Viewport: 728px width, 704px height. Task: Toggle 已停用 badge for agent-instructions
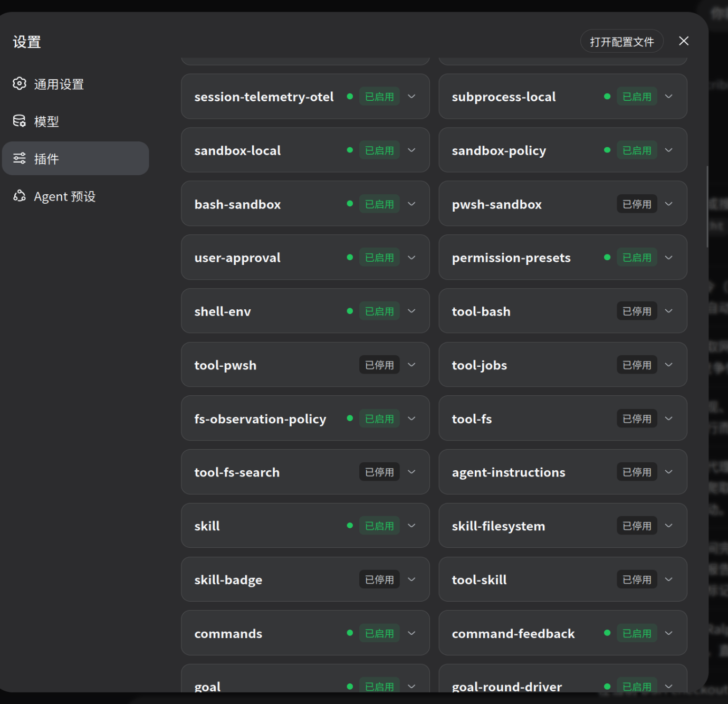637,472
